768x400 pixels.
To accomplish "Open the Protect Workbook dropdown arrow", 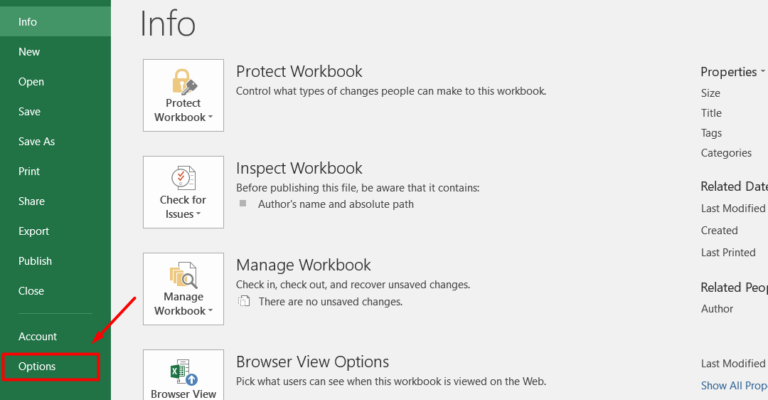I will point(208,118).
